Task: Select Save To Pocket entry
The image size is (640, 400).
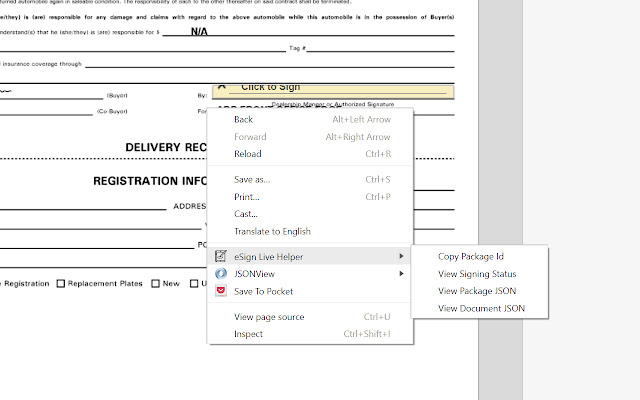Action: [x=310, y=291]
